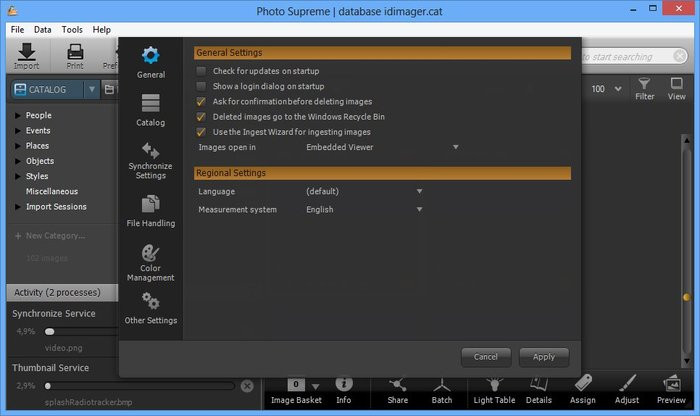Enable Check for updates on startup
Screen dimensions: 700x416
coord(202,71)
